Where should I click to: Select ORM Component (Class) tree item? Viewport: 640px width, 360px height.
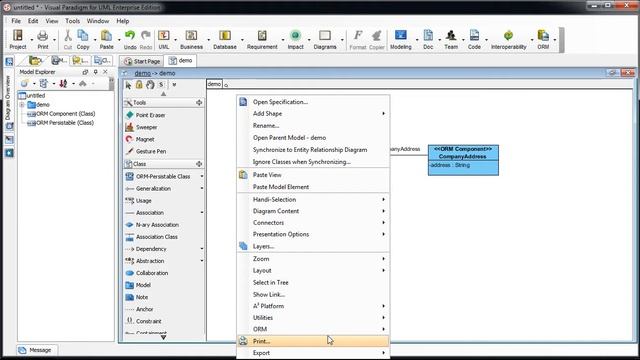click(61, 114)
